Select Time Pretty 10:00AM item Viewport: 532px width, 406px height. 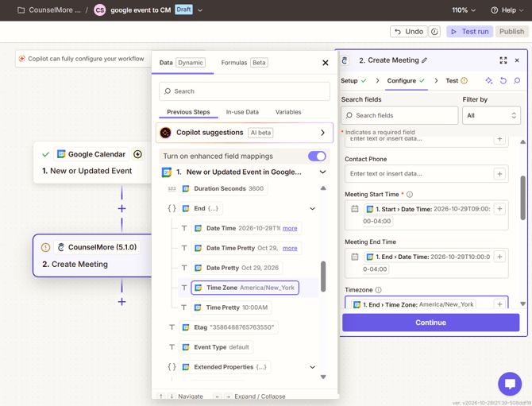(231, 307)
